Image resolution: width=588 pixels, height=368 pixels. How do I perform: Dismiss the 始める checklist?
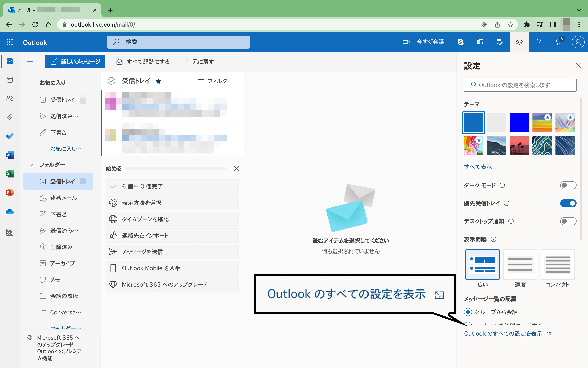click(x=236, y=168)
